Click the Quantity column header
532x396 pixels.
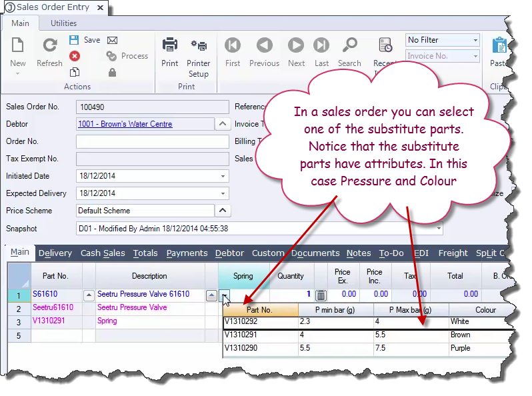point(291,276)
